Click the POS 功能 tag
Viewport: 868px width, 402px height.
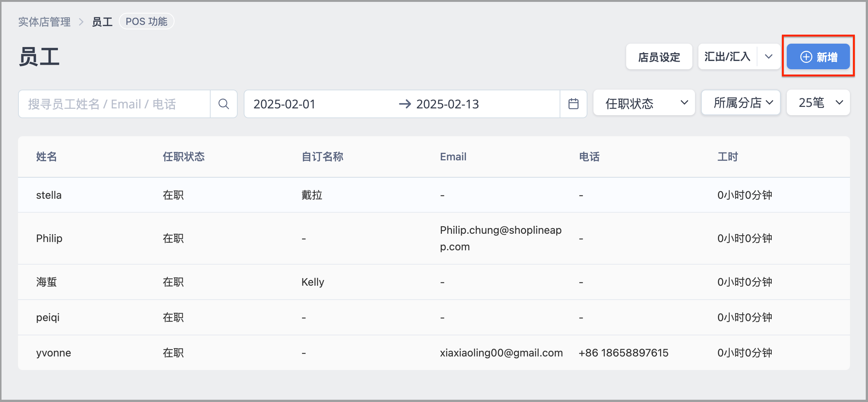[146, 21]
